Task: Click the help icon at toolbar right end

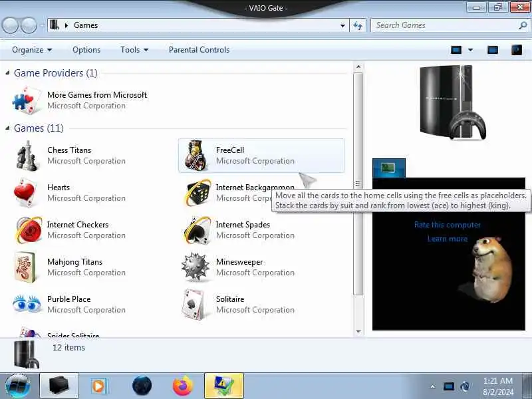Action: [x=517, y=51]
